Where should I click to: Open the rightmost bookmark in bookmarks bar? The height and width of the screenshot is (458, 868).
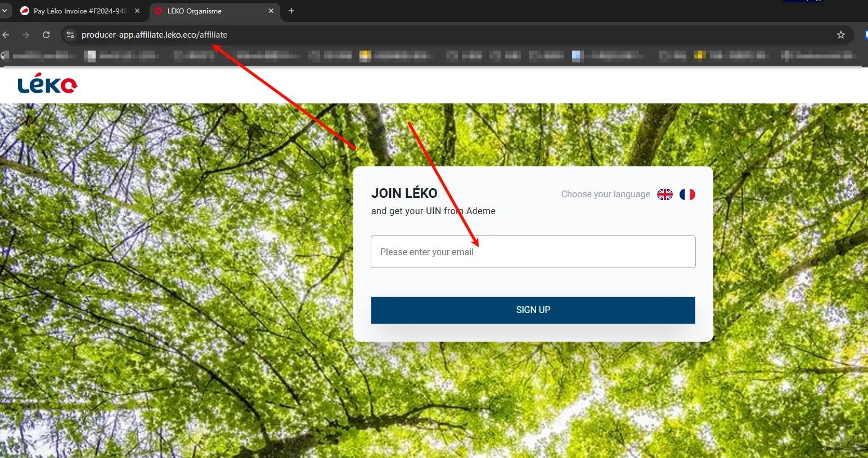coord(818,55)
